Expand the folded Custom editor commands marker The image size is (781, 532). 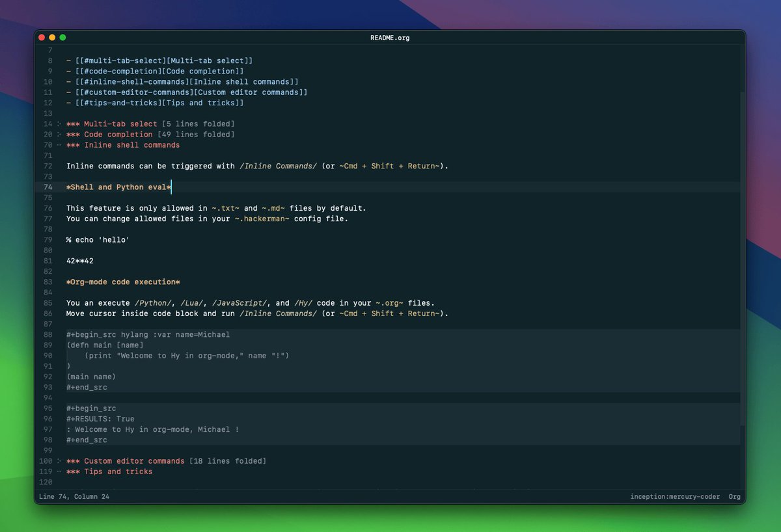pyautogui.click(x=59, y=461)
